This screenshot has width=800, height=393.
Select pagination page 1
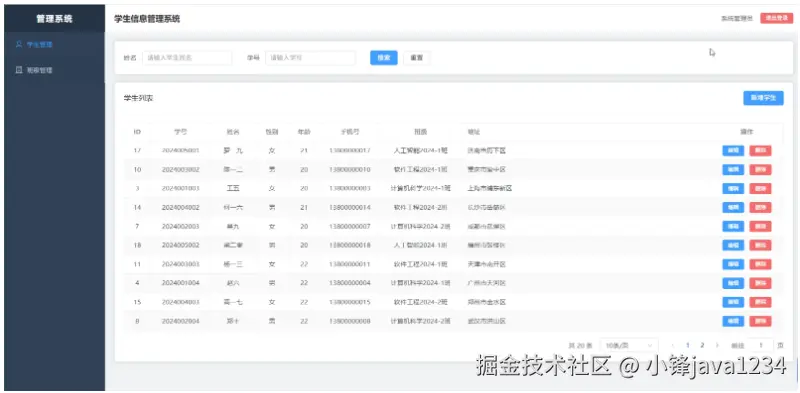pyautogui.click(x=688, y=346)
